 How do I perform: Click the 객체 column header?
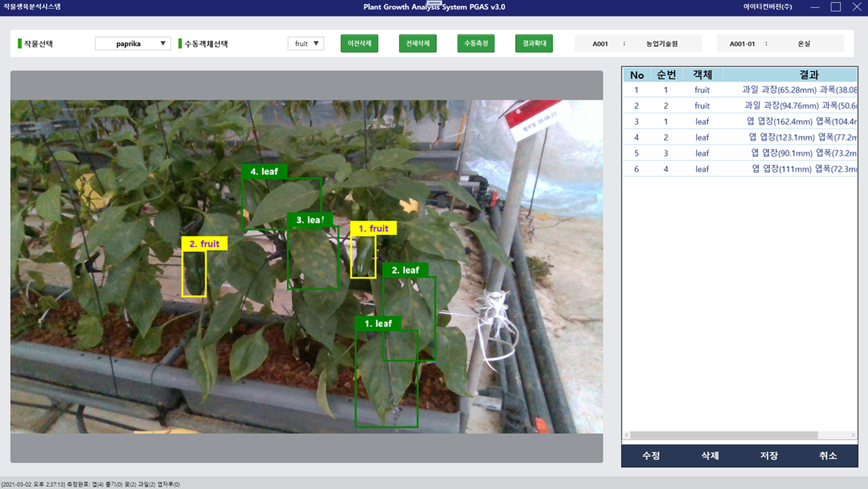click(702, 75)
